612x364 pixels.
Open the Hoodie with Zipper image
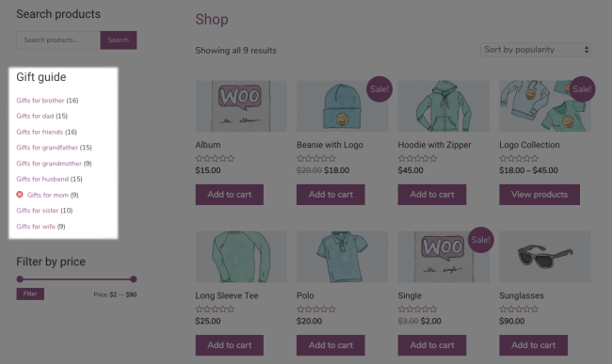coord(443,105)
